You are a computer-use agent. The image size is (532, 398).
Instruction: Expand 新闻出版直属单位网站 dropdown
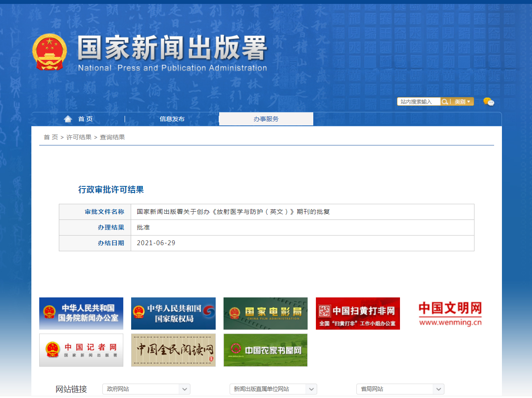pyautogui.click(x=273, y=389)
